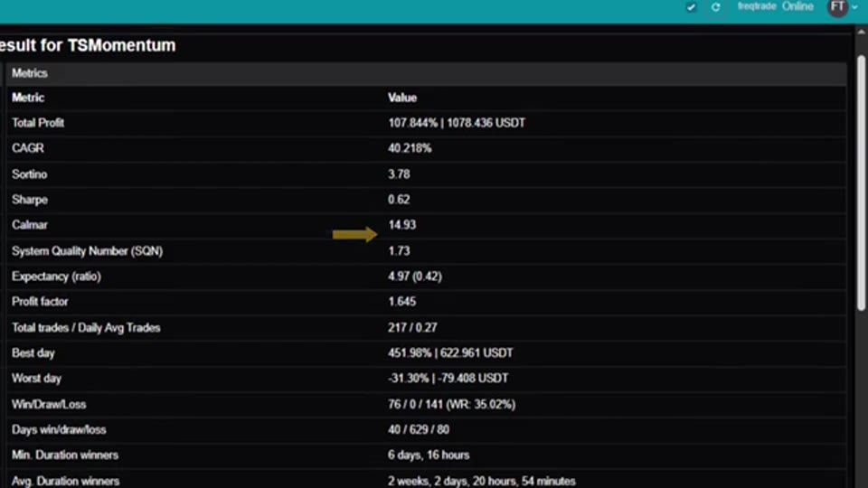This screenshot has height=488, width=868.
Task: Select the Avg. Duration winners label
Action: click(65, 482)
